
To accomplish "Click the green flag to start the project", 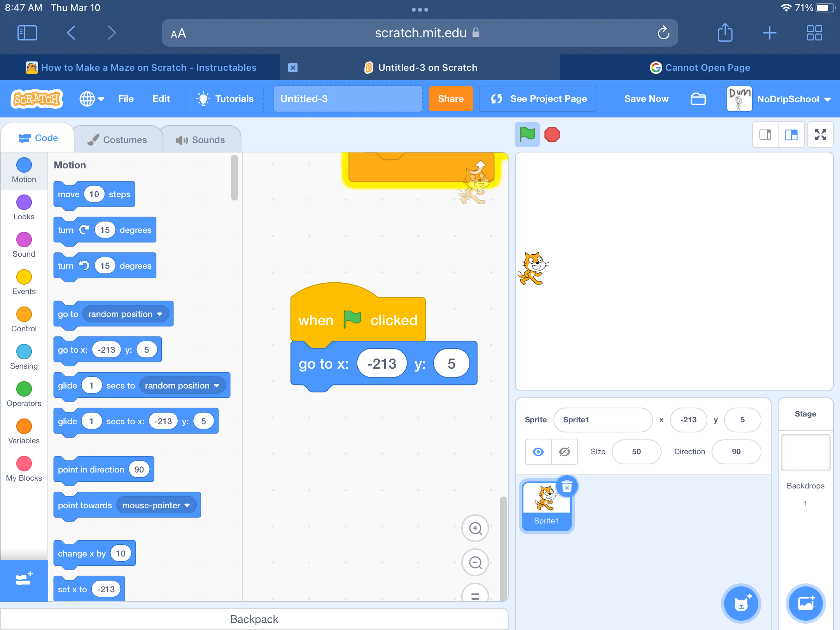I will (527, 134).
